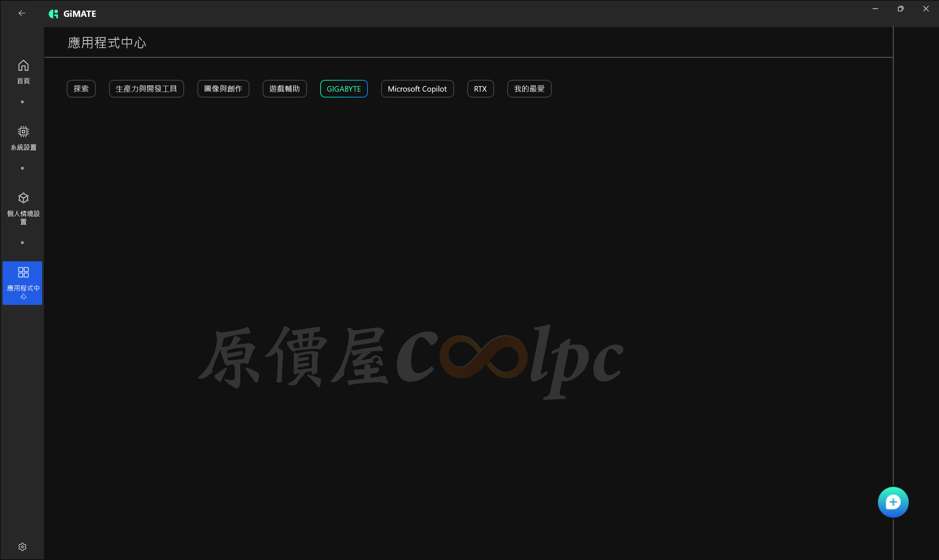Go back using the arrow icon

(22, 14)
